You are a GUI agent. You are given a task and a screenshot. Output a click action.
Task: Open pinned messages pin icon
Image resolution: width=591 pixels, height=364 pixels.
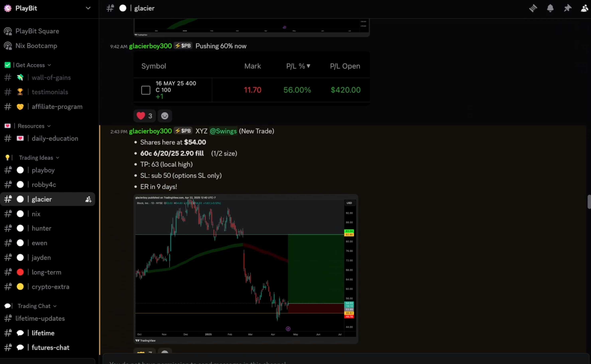[567, 8]
